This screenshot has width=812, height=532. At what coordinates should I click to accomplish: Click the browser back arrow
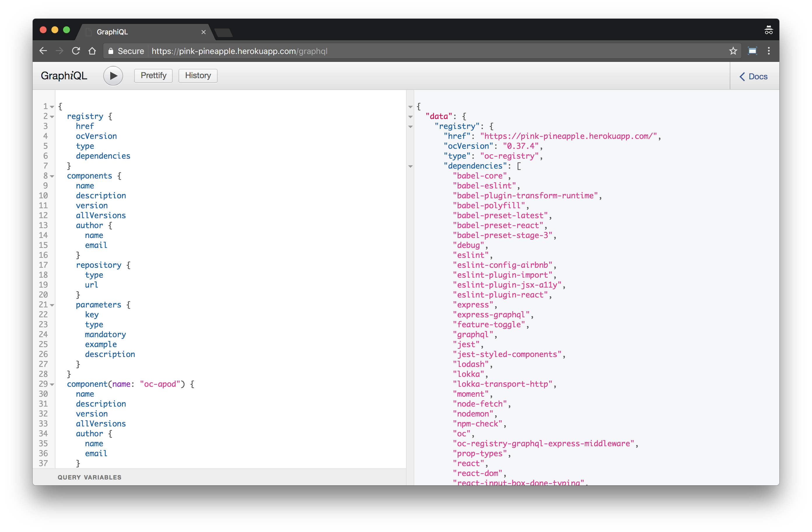(43, 51)
